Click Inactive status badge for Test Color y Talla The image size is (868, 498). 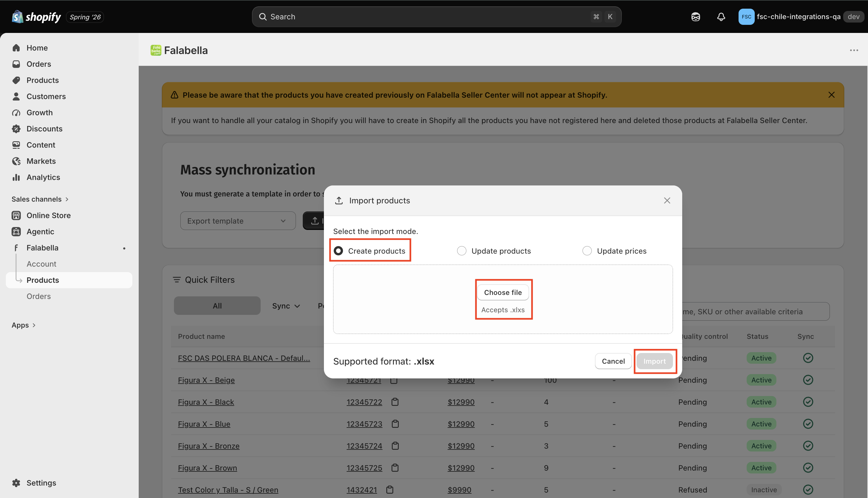click(764, 490)
